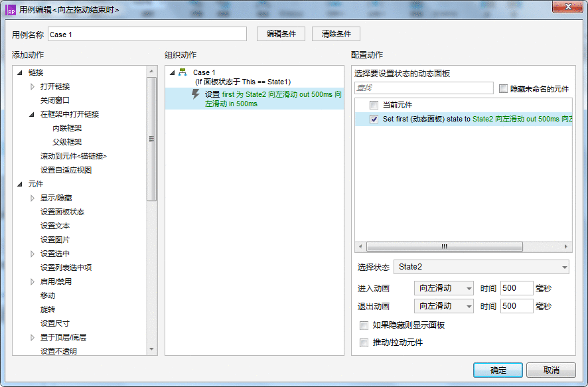Select 关闭窗口 action
Screen dimensions: 588x387
[x=54, y=100]
